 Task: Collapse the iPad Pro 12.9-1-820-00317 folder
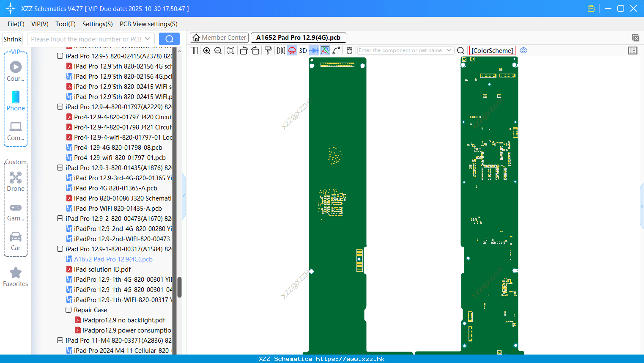point(60,249)
